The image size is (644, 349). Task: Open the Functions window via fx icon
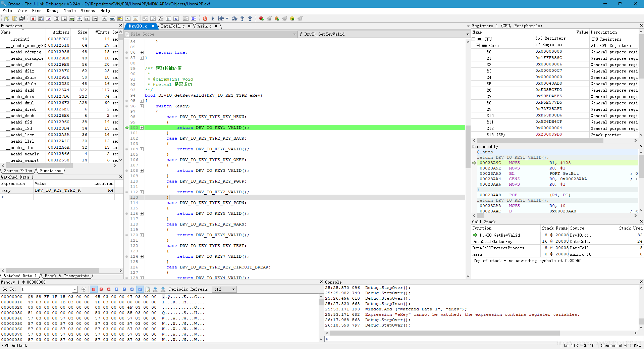(161, 18)
